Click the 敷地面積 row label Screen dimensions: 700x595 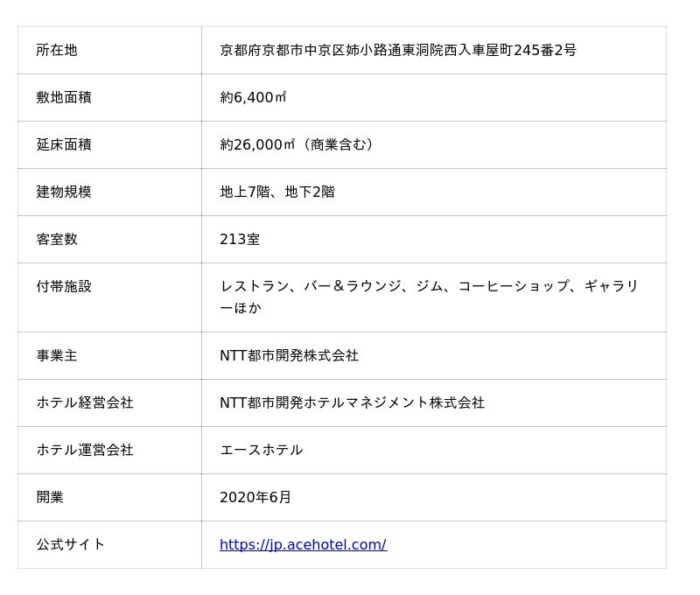pyautogui.click(x=64, y=97)
